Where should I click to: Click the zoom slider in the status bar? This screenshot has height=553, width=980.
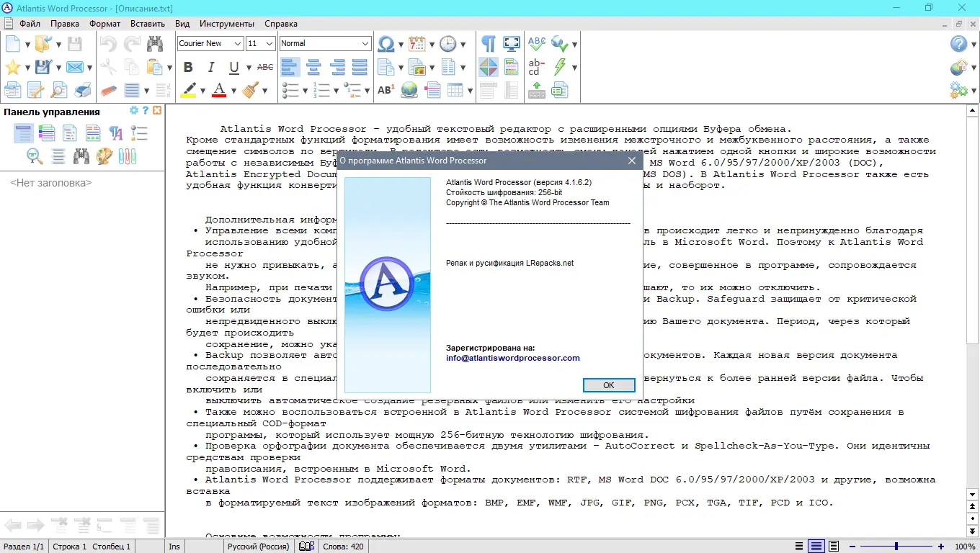coord(896,547)
